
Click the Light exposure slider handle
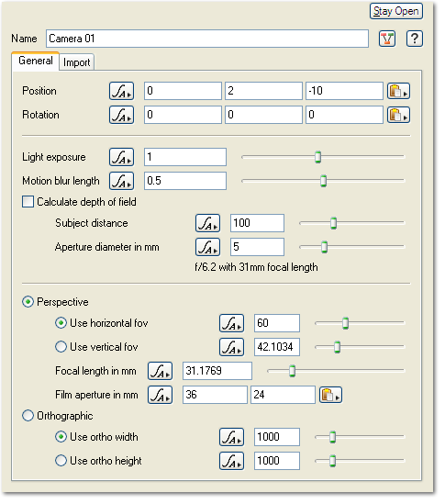pyautogui.click(x=317, y=157)
